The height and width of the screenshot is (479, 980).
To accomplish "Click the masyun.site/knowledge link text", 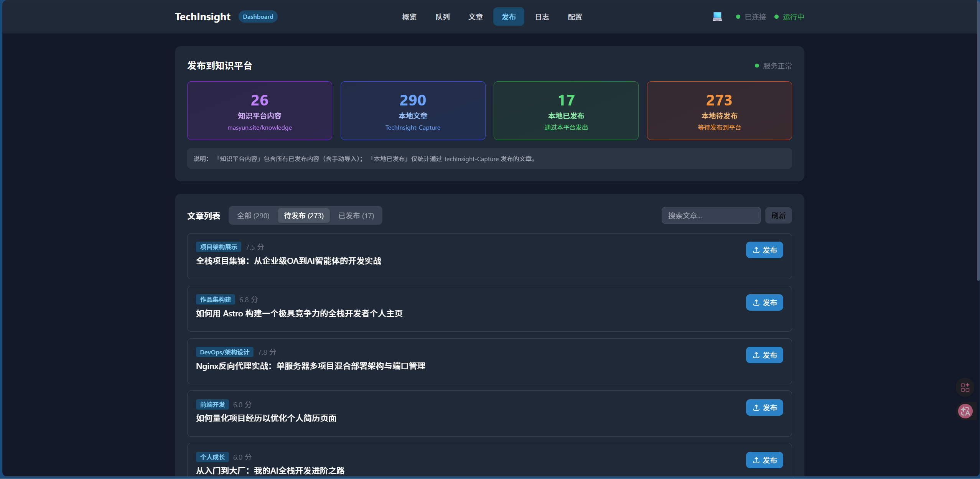I will [259, 127].
